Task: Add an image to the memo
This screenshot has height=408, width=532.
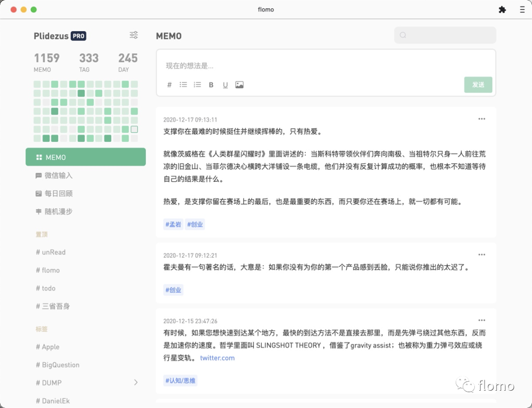Action: point(239,85)
